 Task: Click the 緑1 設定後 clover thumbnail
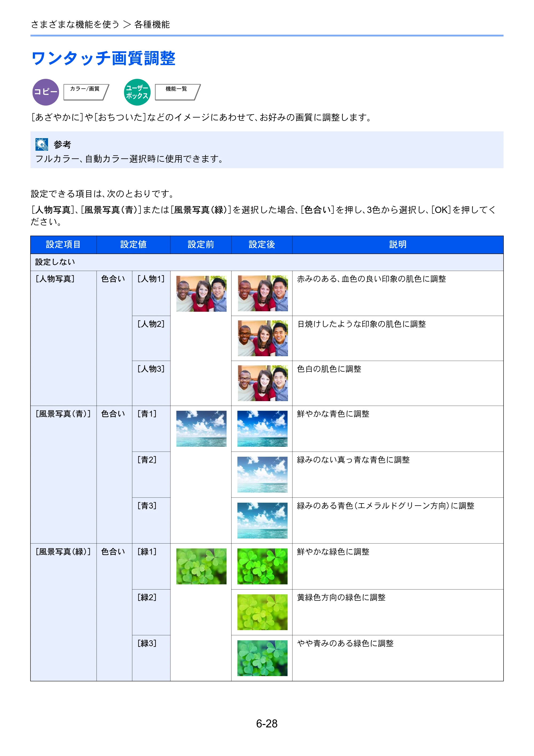point(262,566)
